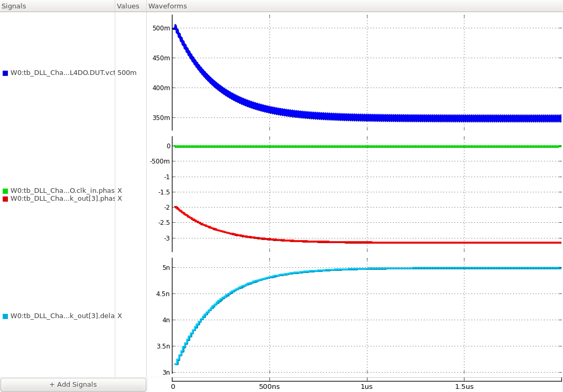Click the cyan swatch beside k_out[3].delay

(x=5, y=316)
